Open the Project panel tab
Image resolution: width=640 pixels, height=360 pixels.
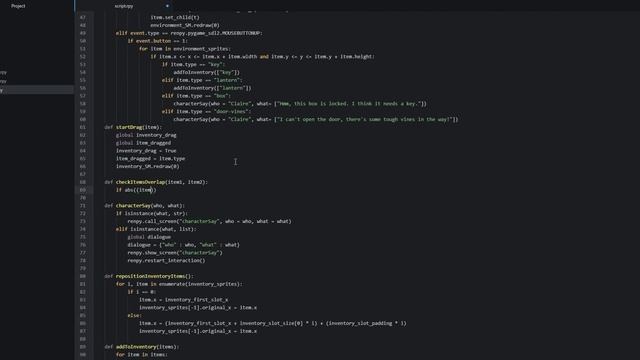[x=18, y=6]
